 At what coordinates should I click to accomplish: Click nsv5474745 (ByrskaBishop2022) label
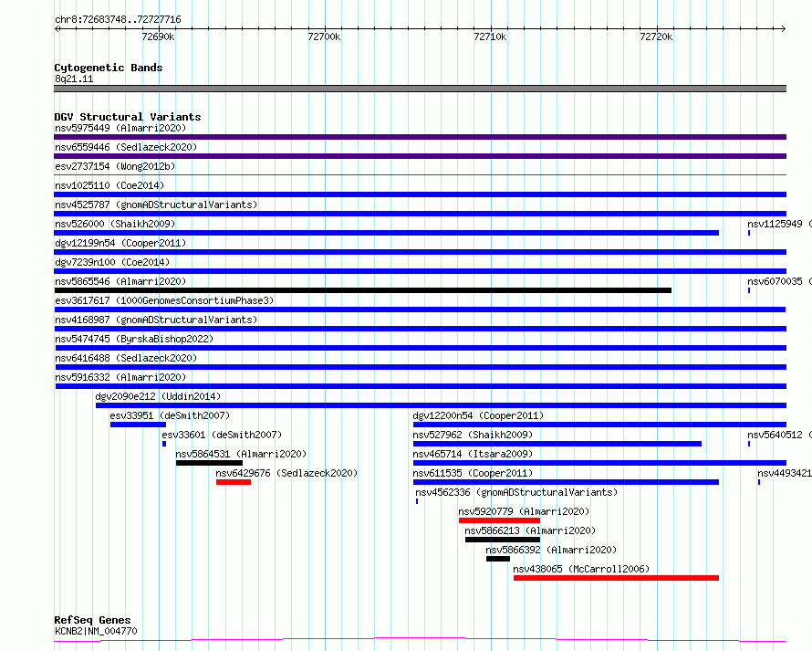[134, 339]
